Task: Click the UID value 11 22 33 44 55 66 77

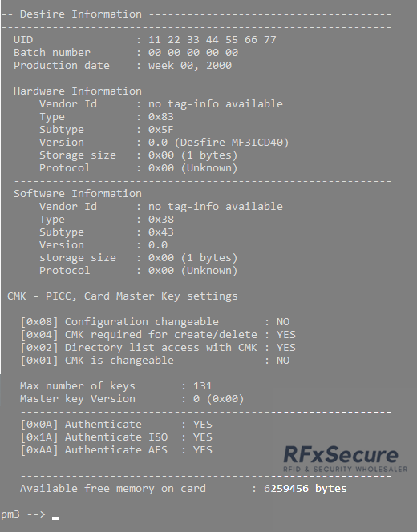Action: 213,40
